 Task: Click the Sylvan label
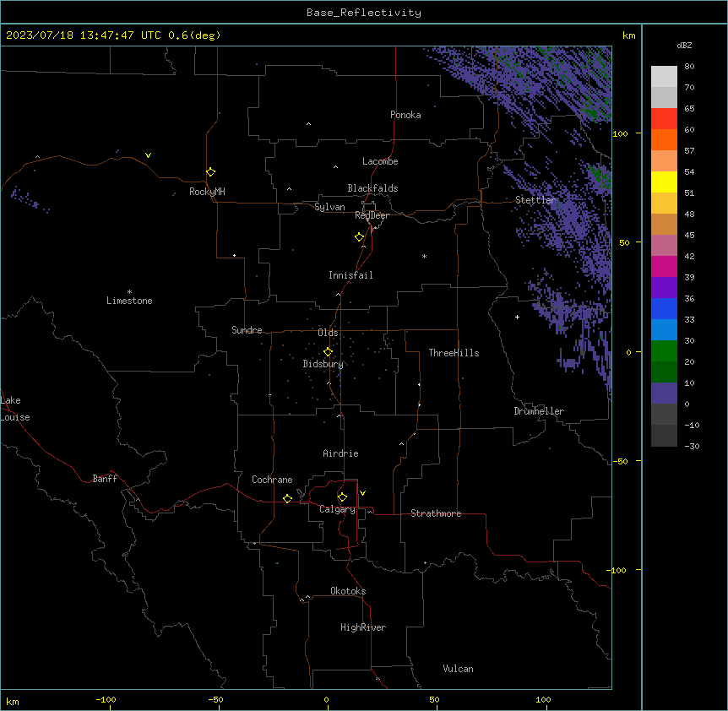(x=329, y=207)
